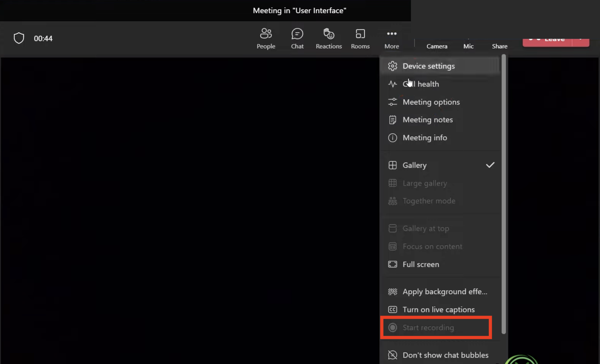Viewport: 600px width, 364px height.
Task: Choose Meeting options in the menu
Action: [440, 102]
